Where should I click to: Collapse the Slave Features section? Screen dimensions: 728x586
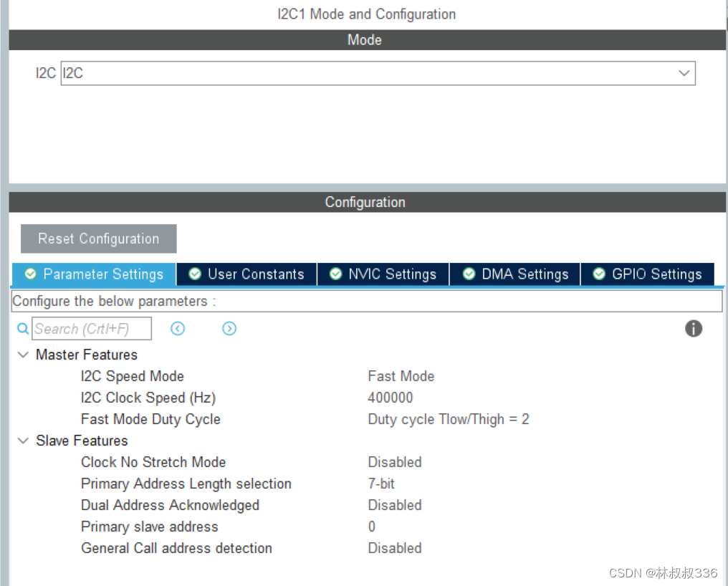[x=23, y=440]
